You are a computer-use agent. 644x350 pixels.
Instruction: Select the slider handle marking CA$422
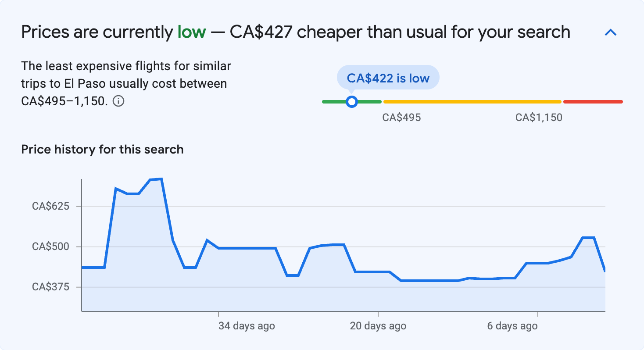click(351, 102)
